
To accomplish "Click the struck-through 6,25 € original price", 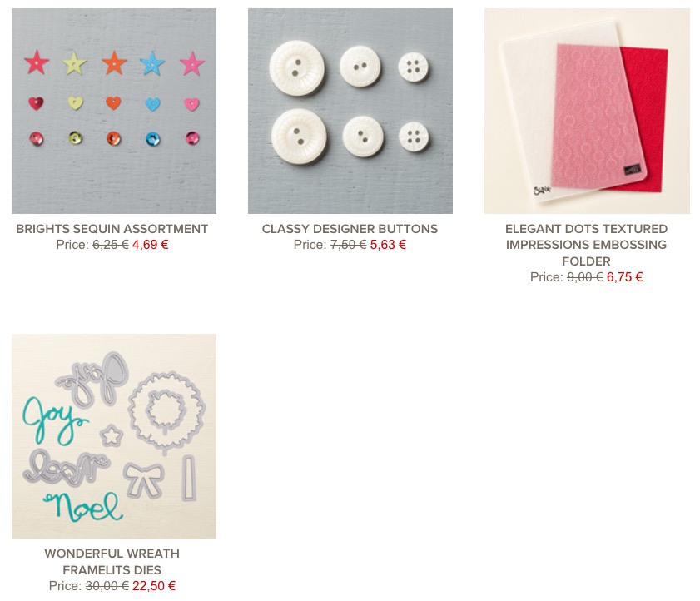I will click(x=111, y=245).
